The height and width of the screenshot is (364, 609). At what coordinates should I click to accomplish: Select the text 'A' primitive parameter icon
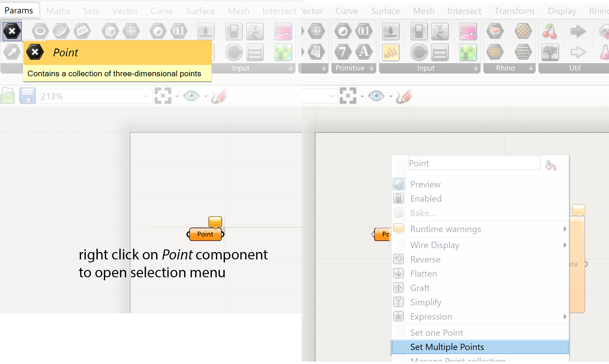click(x=364, y=52)
